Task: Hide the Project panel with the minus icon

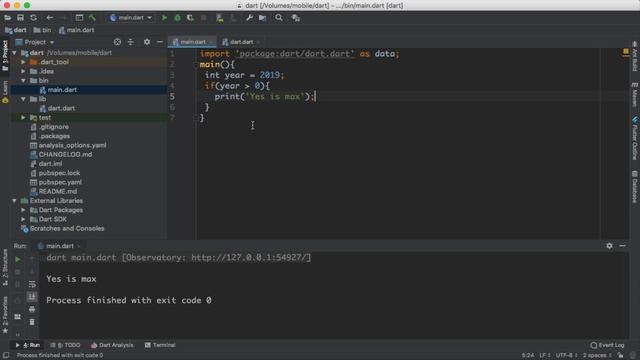Action: pyautogui.click(x=160, y=42)
